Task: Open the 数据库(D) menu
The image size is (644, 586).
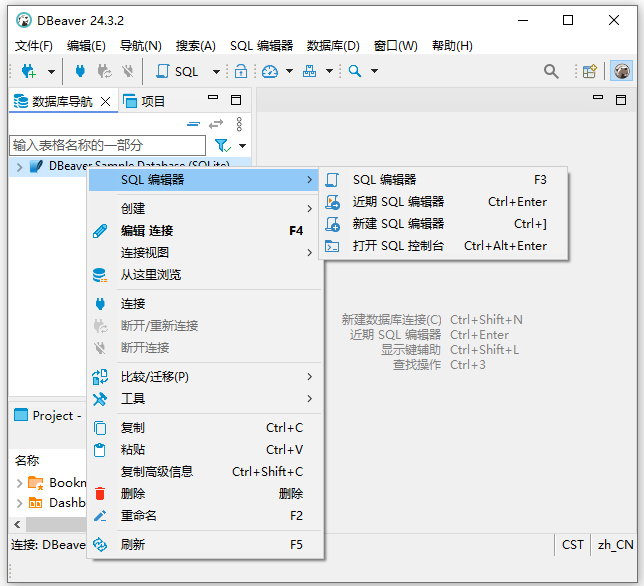Action: tap(333, 46)
